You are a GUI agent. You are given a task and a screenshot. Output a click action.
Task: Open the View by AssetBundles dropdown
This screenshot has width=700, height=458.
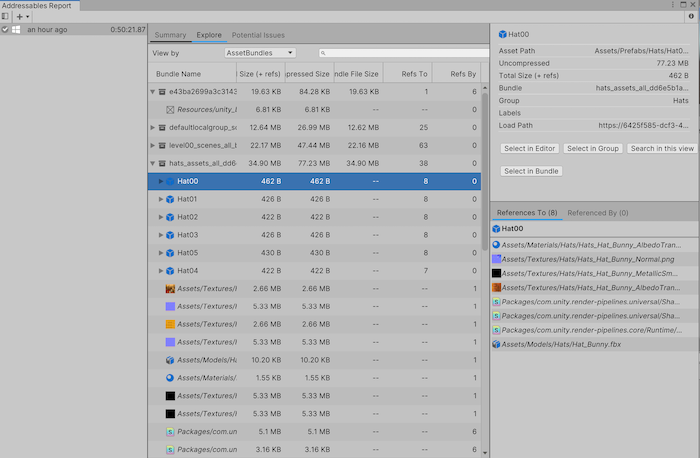pos(259,53)
